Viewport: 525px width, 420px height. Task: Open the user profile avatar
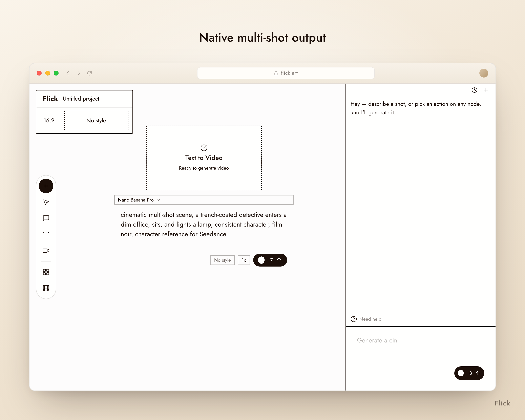pyautogui.click(x=484, y=73)
